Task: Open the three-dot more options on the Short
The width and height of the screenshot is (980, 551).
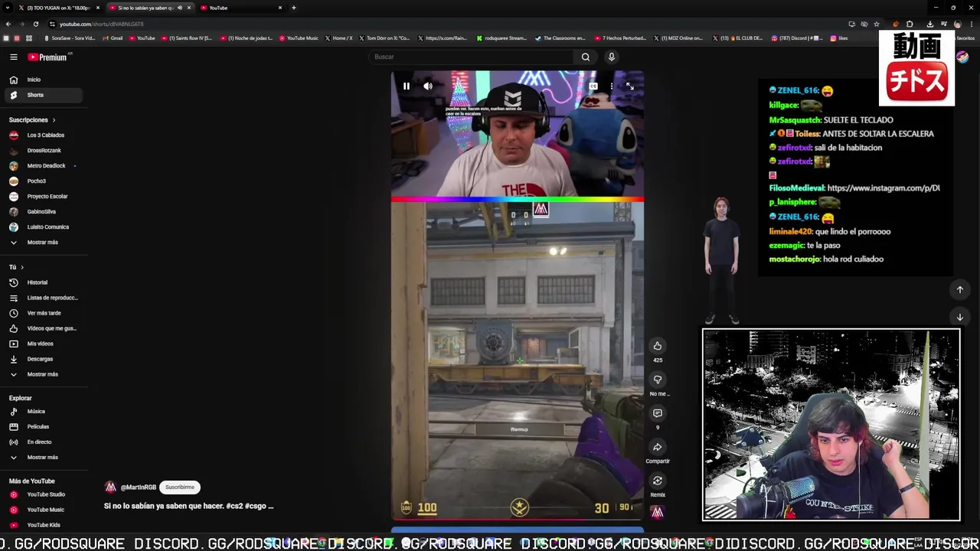Action: point(612,86)
